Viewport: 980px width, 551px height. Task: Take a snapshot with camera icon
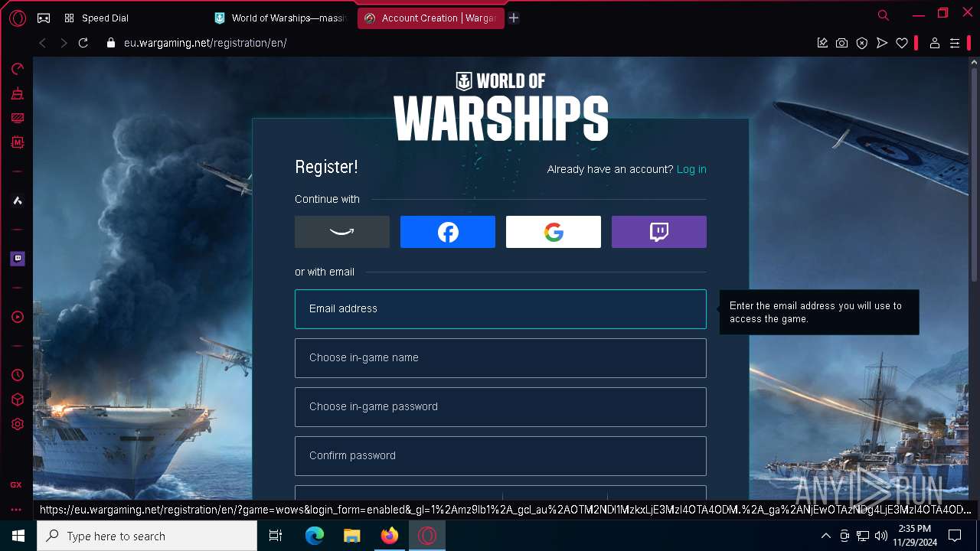[x=841, y=43]
